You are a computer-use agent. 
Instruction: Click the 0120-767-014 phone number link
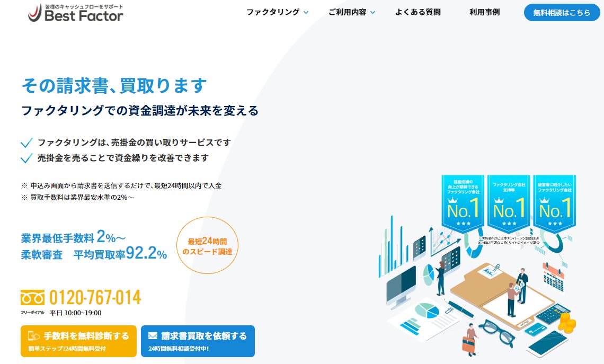95,298
